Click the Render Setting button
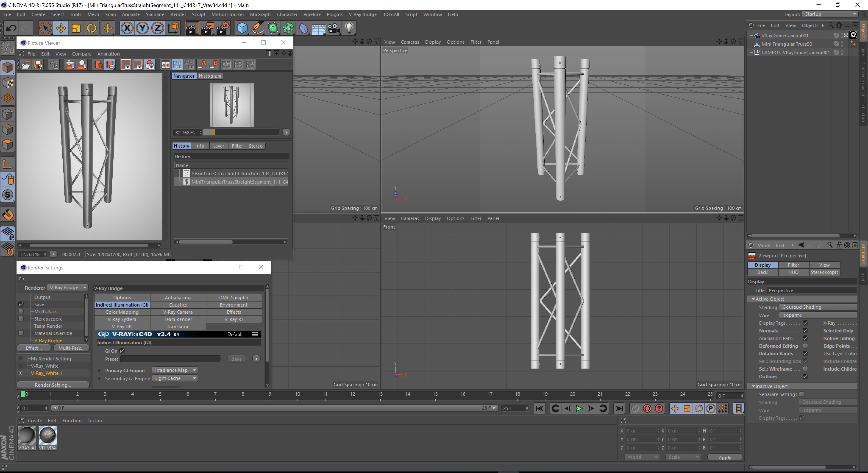Screen dimensions: 868x473 click(53, 385)
